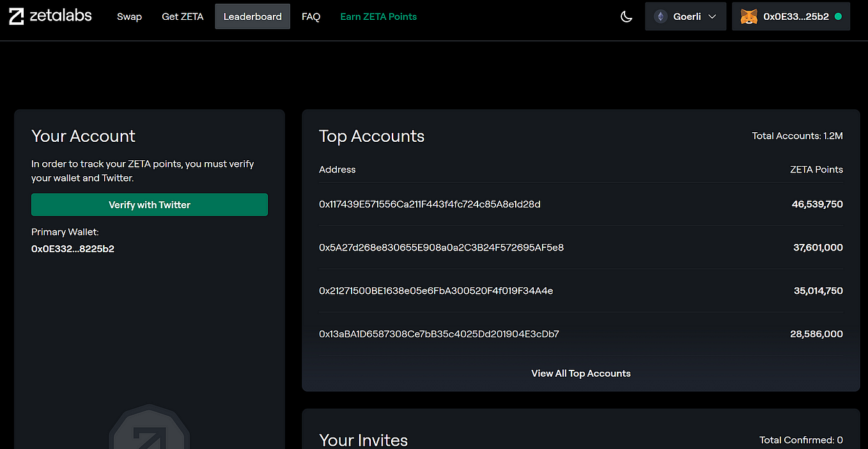Toggle dark mode via the moon icon
The image size is (868, 449).
coord(626,16)
